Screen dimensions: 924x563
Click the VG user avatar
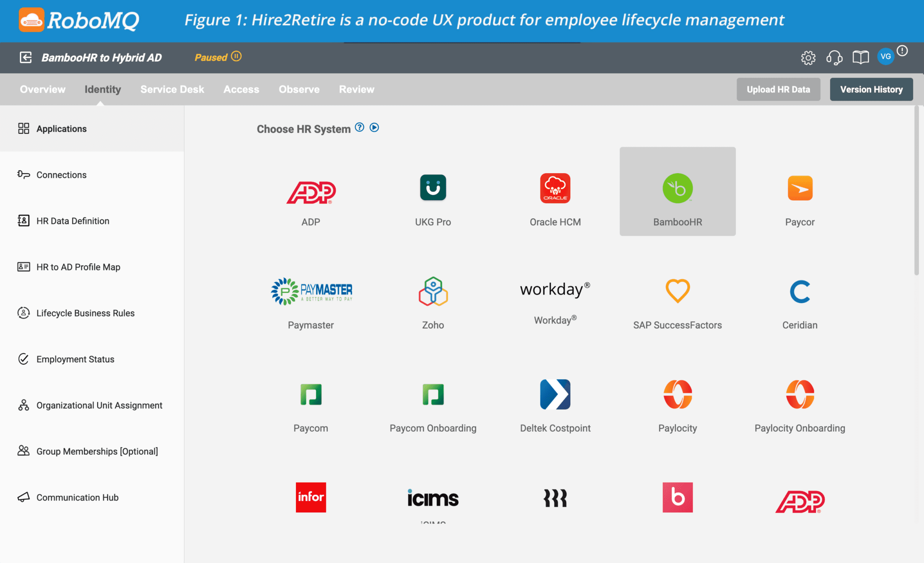pos(885,56)
